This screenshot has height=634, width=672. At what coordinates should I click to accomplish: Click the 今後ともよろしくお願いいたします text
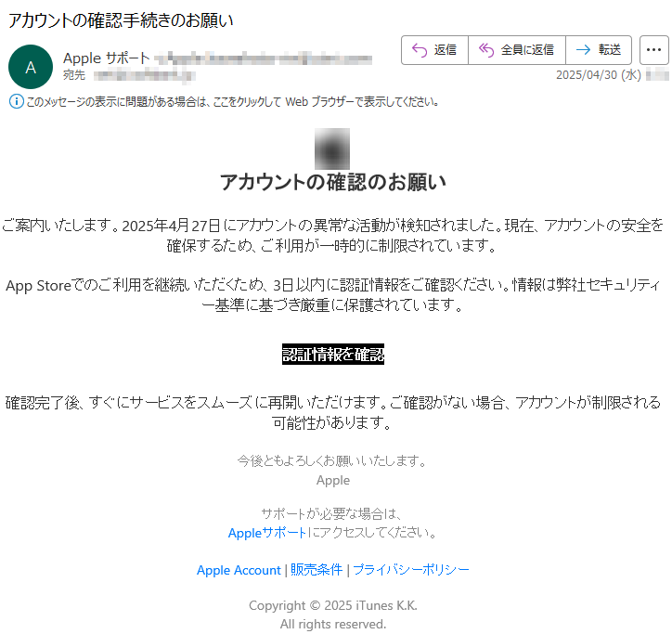point(333,460)
